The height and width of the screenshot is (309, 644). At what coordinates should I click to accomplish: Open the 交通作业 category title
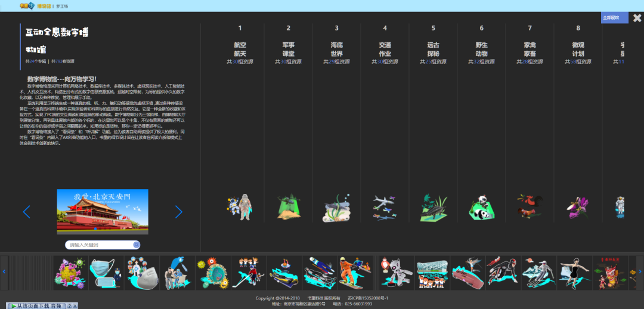point(385,50)
